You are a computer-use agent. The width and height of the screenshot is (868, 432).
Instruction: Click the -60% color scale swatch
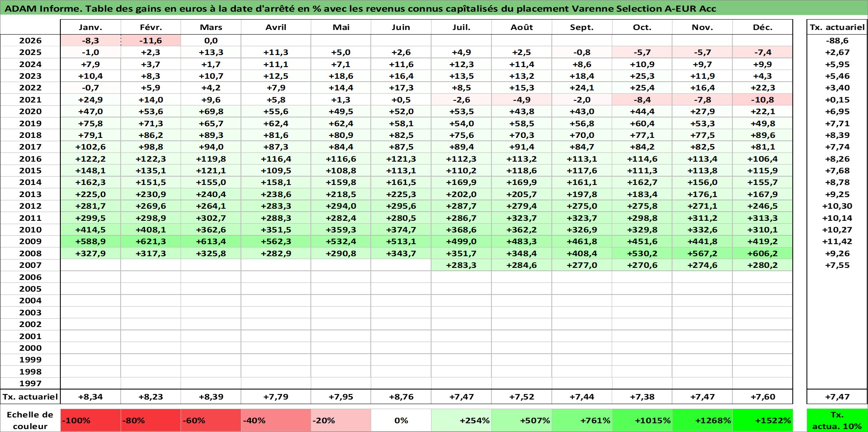point(211,420)
